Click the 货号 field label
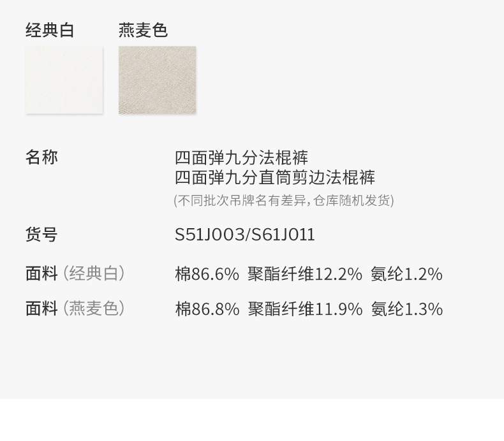 click(x=41, y=235)
